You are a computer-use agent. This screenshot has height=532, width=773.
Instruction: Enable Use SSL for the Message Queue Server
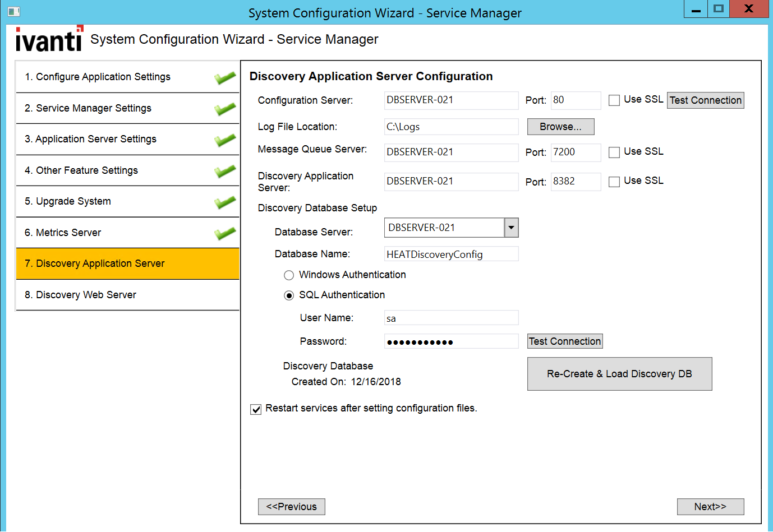[614, 152]
